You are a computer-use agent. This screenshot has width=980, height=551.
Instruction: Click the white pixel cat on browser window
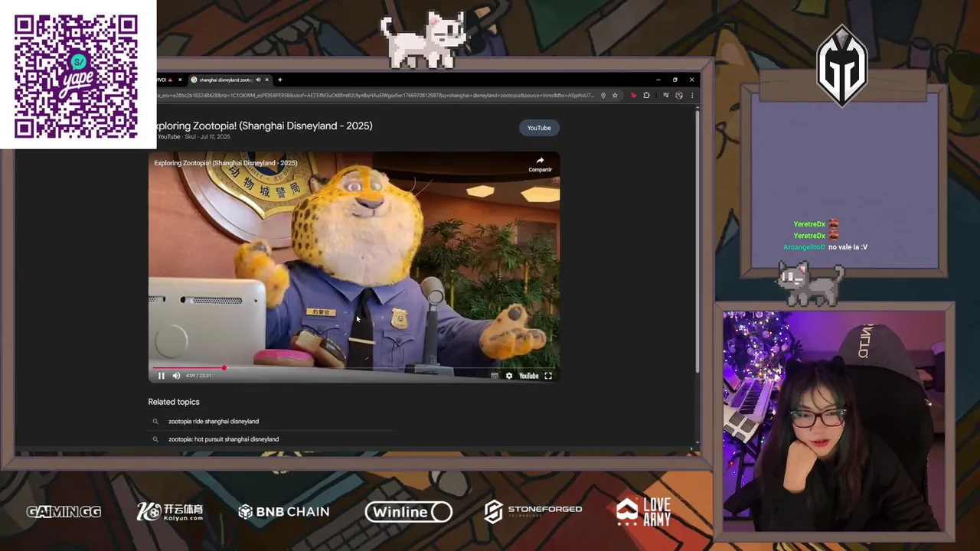tap(424, 40)
